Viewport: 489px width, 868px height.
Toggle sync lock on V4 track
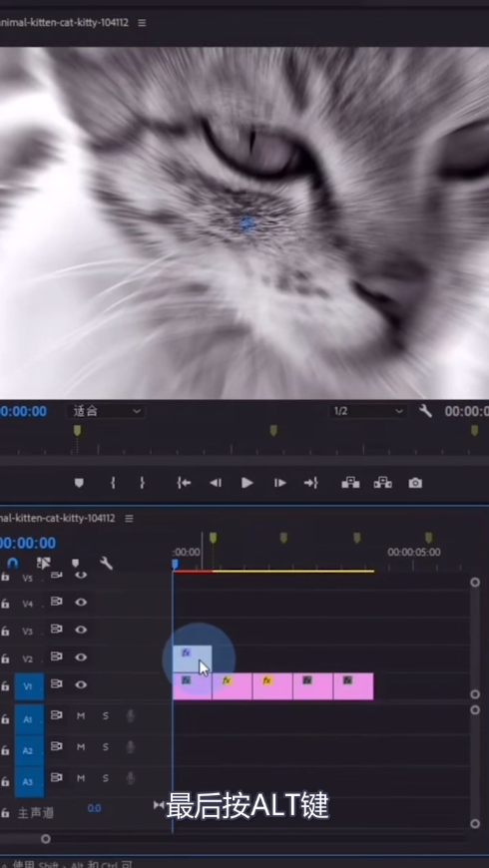57,602
